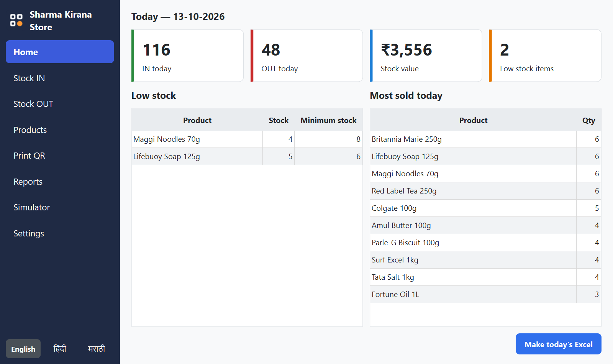Navigate to Products
The height and width of the screenshot is (364, 613).
pos(60,130)
